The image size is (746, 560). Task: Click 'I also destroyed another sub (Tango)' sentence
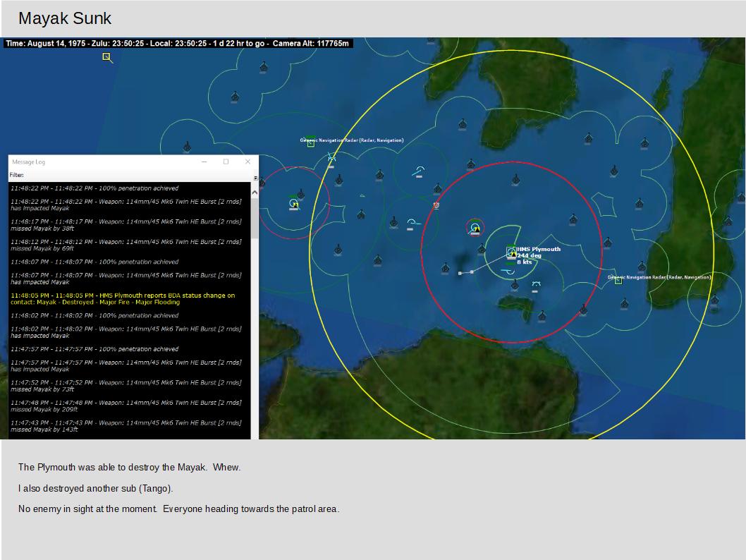(x=96, y=489)
